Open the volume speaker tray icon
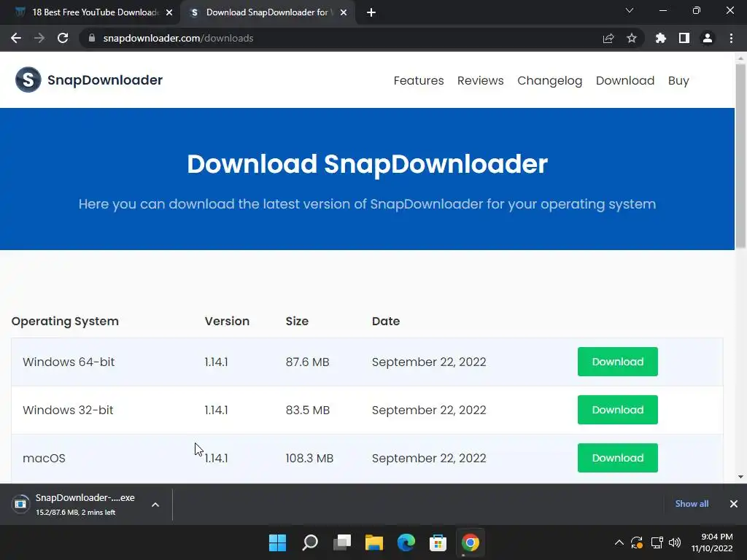The image size is (747, 560). click(x=675, y=542)
